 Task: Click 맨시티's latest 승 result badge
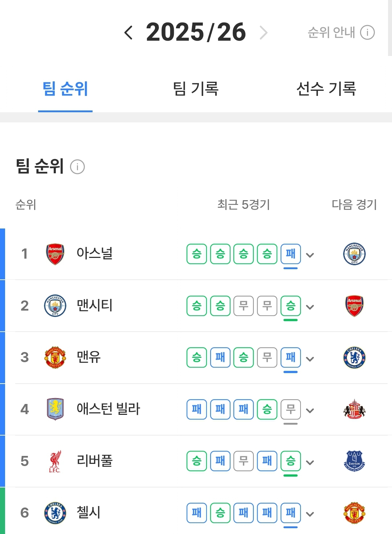291,306
